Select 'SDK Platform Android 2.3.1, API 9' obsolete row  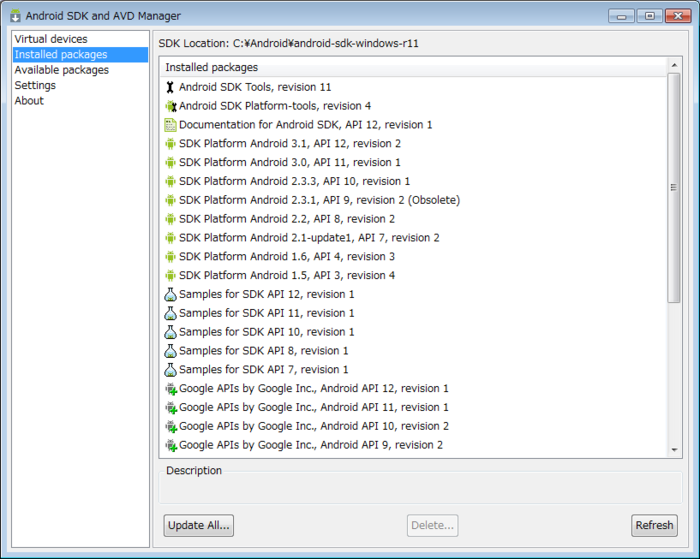pyautogui.click(x=414, y=200)
